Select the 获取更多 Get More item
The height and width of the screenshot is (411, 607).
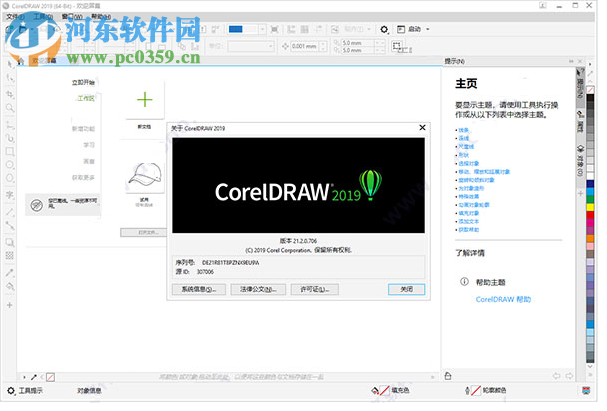83,177
